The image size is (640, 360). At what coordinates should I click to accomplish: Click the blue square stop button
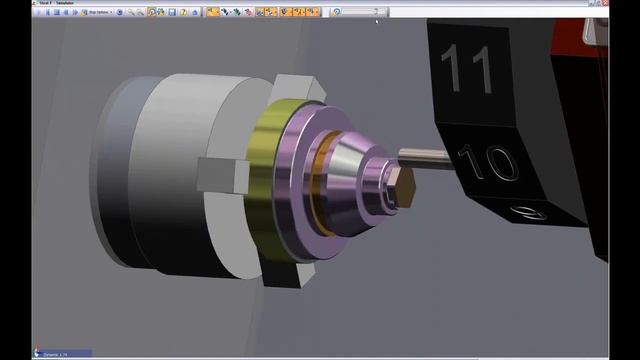(x=57, y=12)
